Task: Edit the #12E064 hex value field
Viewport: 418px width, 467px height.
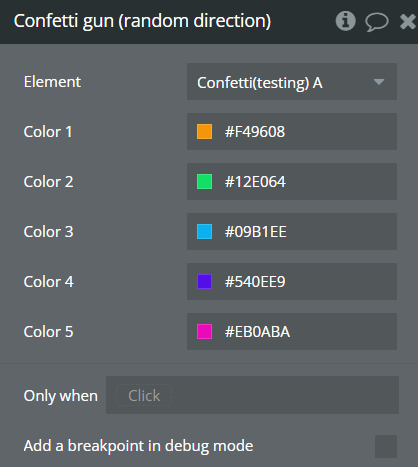Action: 292,182
